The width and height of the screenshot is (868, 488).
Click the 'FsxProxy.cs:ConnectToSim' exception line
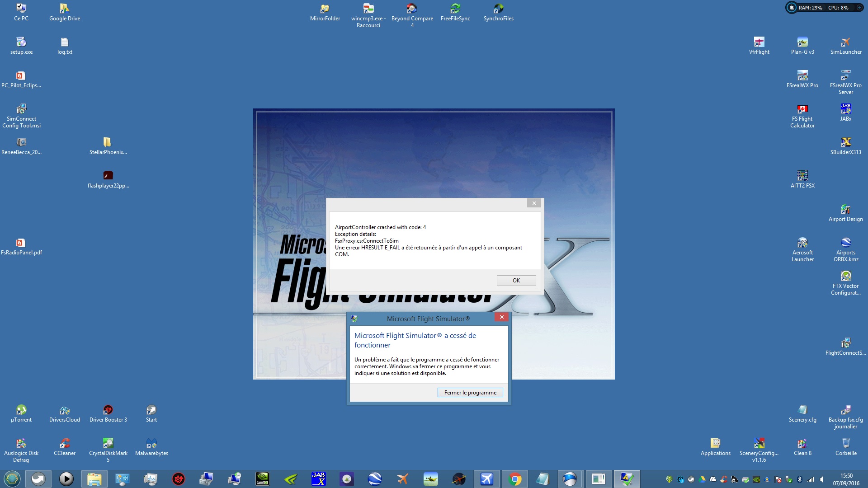pyautogui.click(x=367, y=241)
